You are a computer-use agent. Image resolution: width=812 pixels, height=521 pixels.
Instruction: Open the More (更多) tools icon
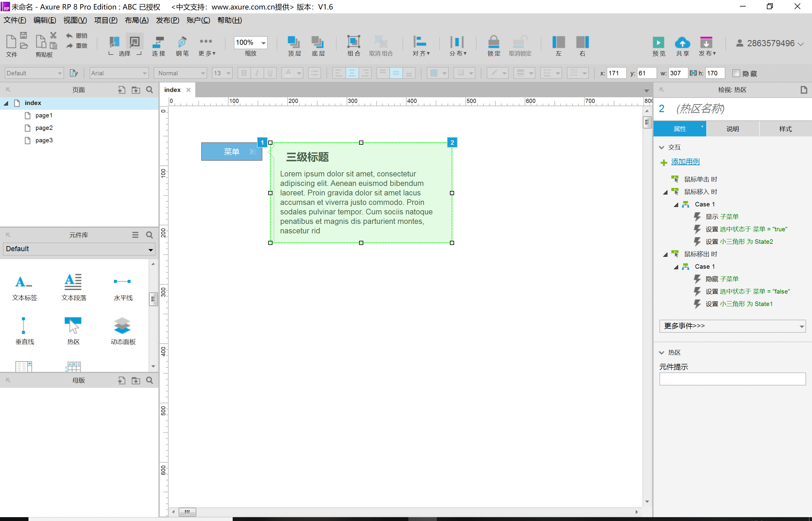pos(206,41)
